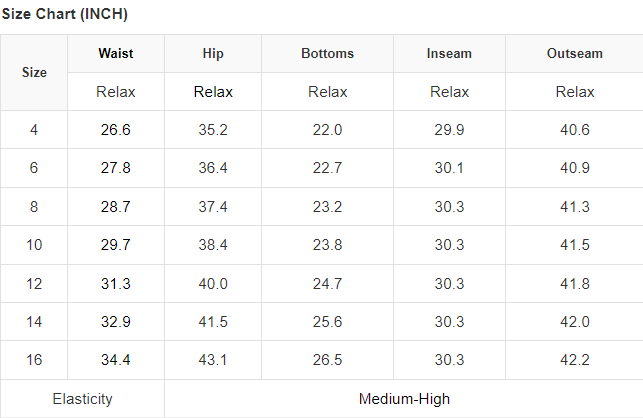Click the Size Chart (INCH) heading
643x418 pixels.
(x=64, y=15)
